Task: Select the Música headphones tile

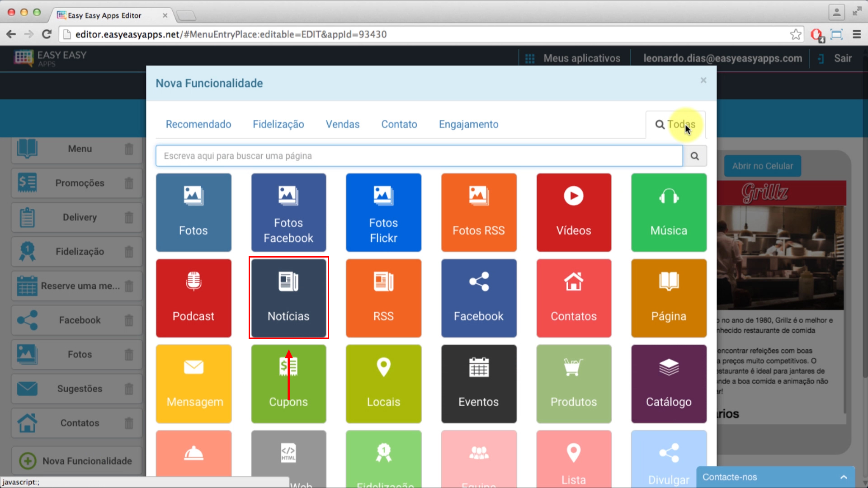Action: (x=669, y=212)
